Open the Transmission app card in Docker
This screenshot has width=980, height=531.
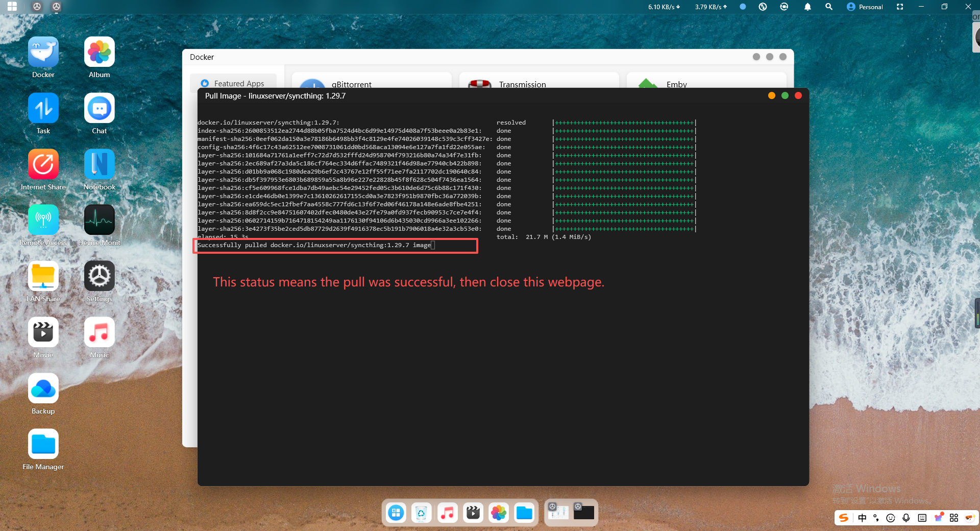(539, 81)
